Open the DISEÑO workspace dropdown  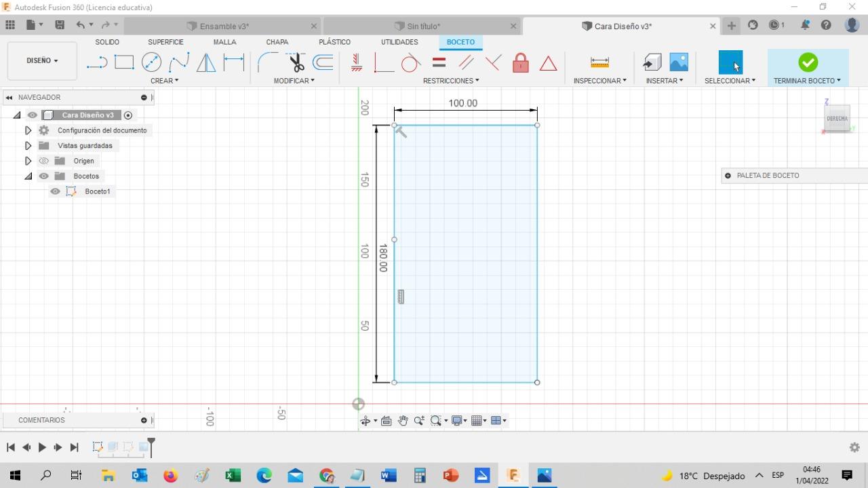(42, 60)
